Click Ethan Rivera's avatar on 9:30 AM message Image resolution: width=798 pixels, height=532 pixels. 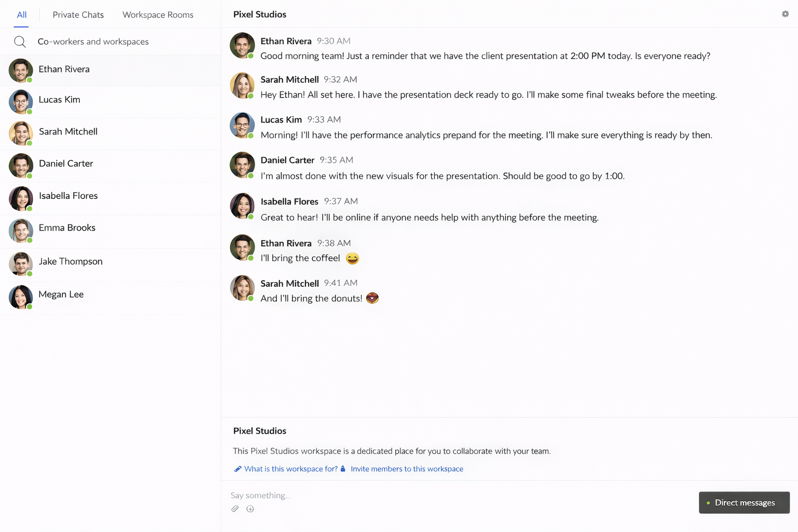(242, 45)
